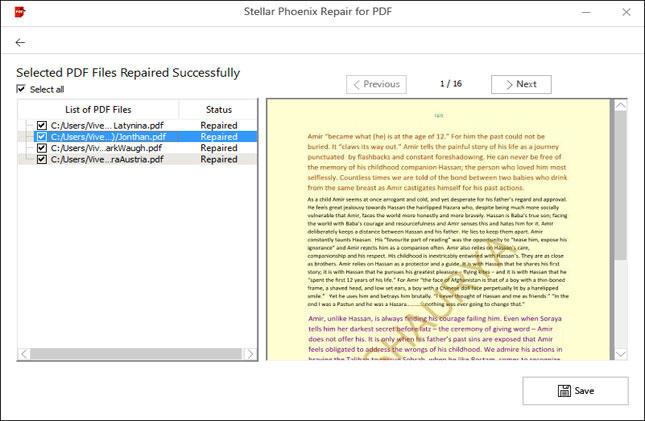645x421 pixels.
Task: Select the Jonthan.pdf file row
Action: (138, 137)
